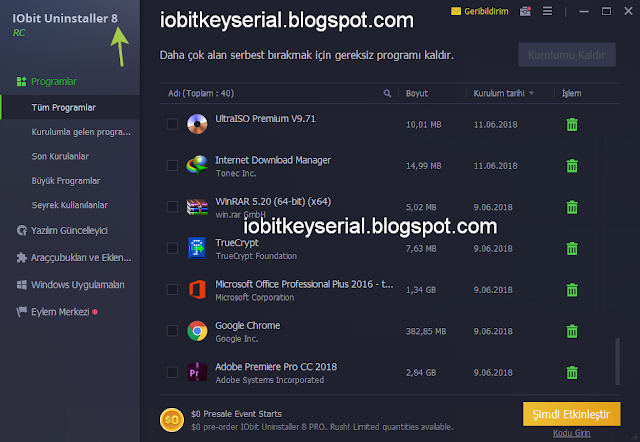Open Tüm Programlar category

[70, 107]
